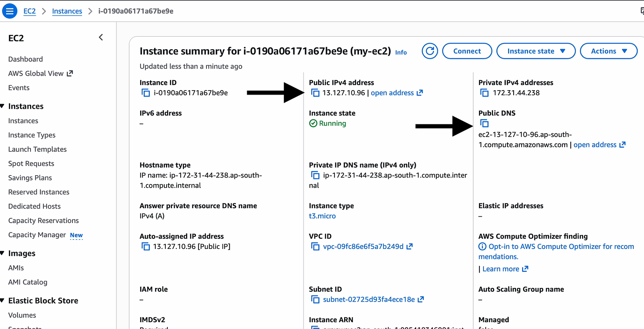Open Capacity Manager page

pyautogui.click(x=37, y=235)
